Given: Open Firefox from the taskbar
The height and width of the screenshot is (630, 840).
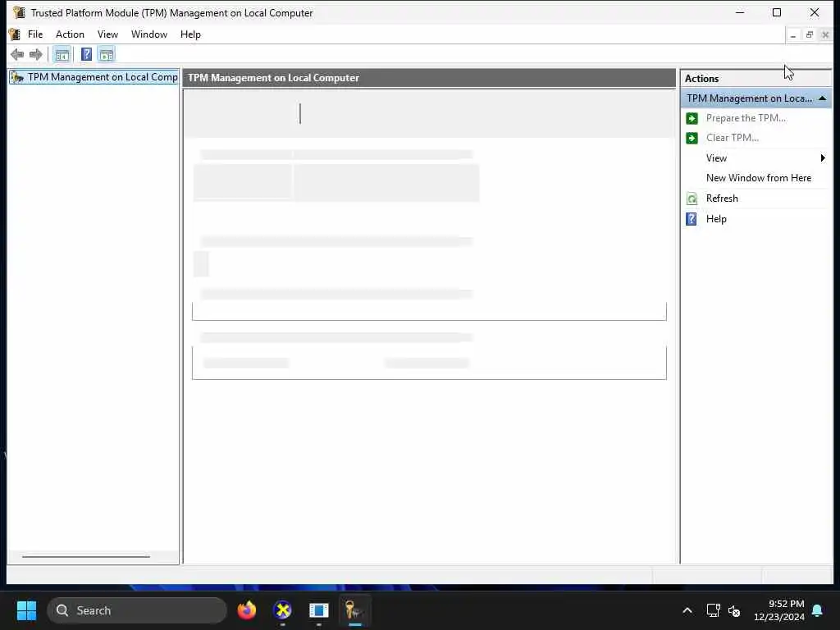Looking at the screenshot, I should pyautogui.click(x=247, y=610).
